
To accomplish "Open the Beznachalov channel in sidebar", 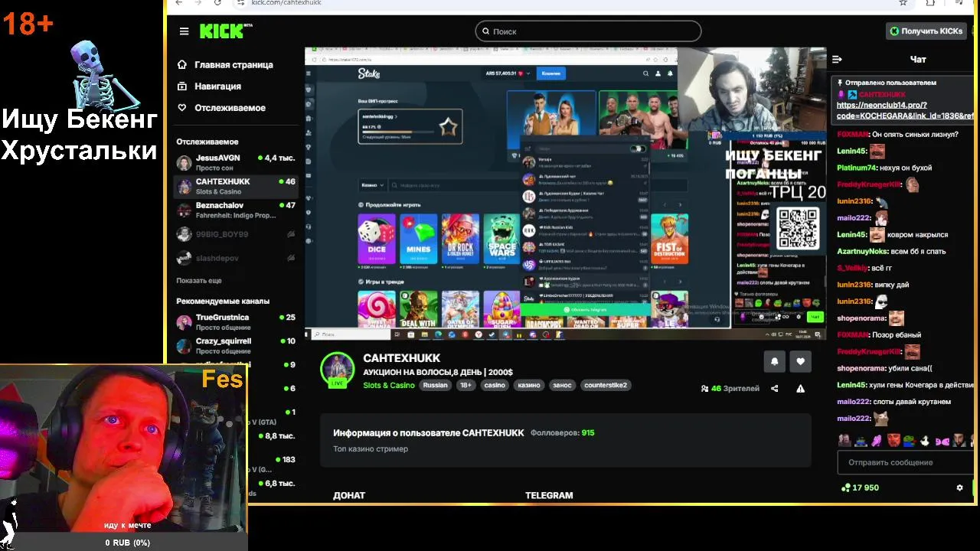I will pyautogui.click(x=236, y=210).
